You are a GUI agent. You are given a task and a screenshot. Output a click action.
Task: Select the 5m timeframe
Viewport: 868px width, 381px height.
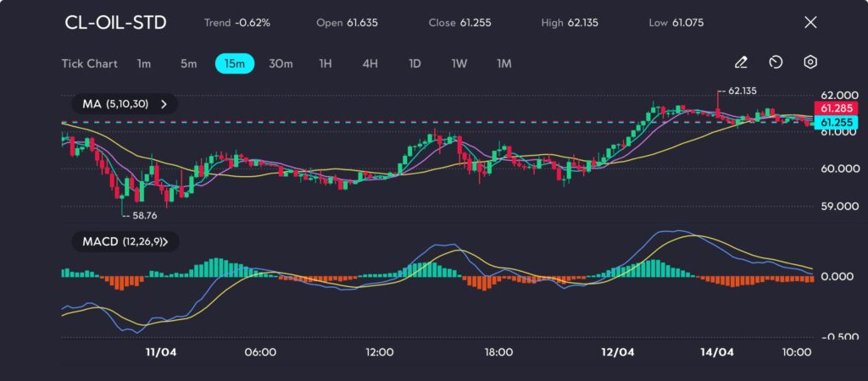click(x=188, y=63)
